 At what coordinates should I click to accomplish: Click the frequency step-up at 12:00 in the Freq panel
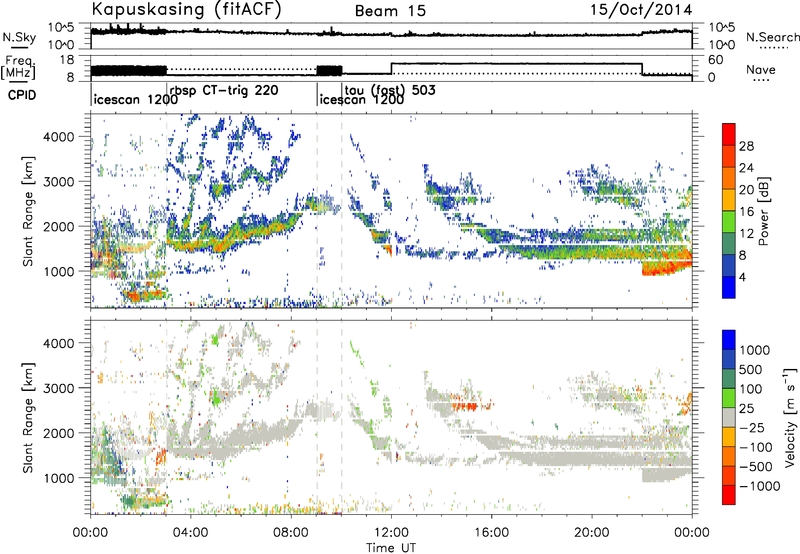391,68
